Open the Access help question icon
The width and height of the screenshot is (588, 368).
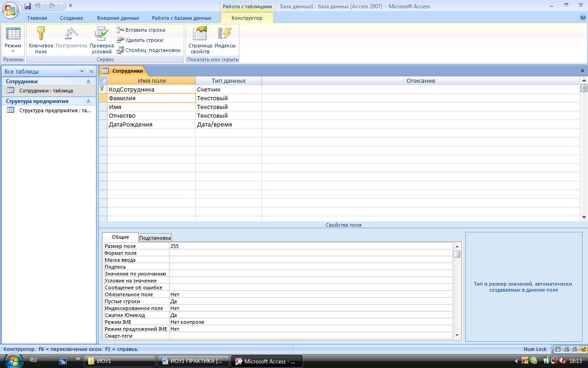point(583,17)
